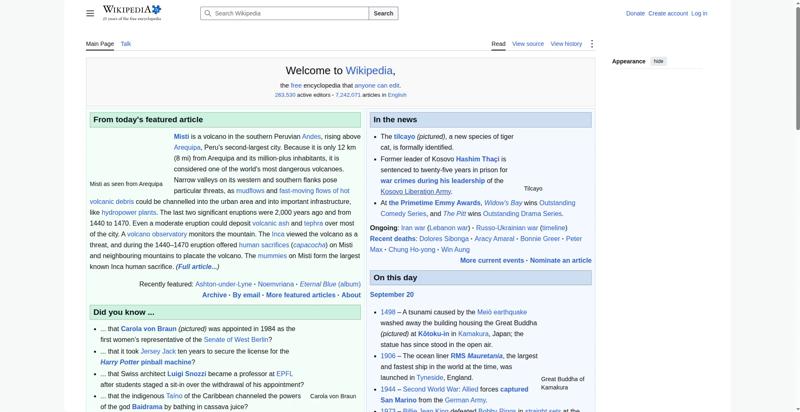Click recent death Dolores Sibonga
The width and height of the screenshot is (800, 412).
tap(444, 239)
